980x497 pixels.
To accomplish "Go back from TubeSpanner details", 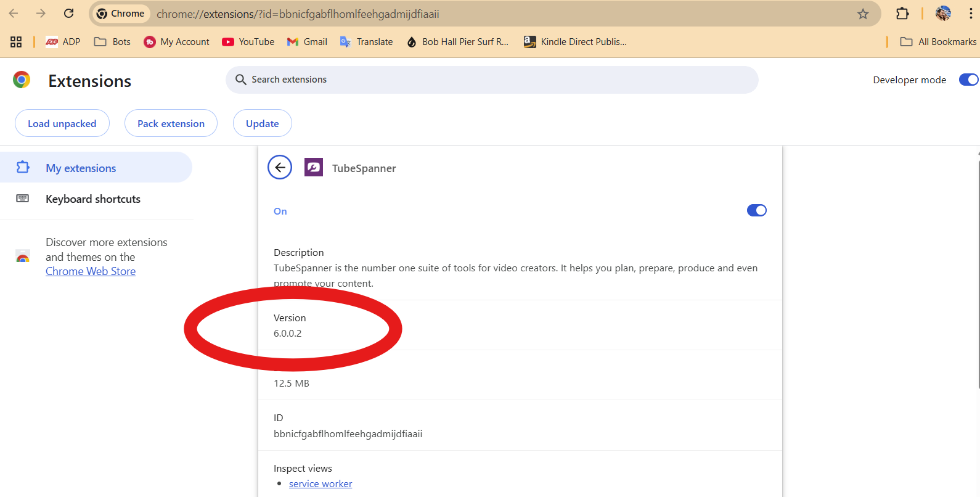I will tap(280, 167).
